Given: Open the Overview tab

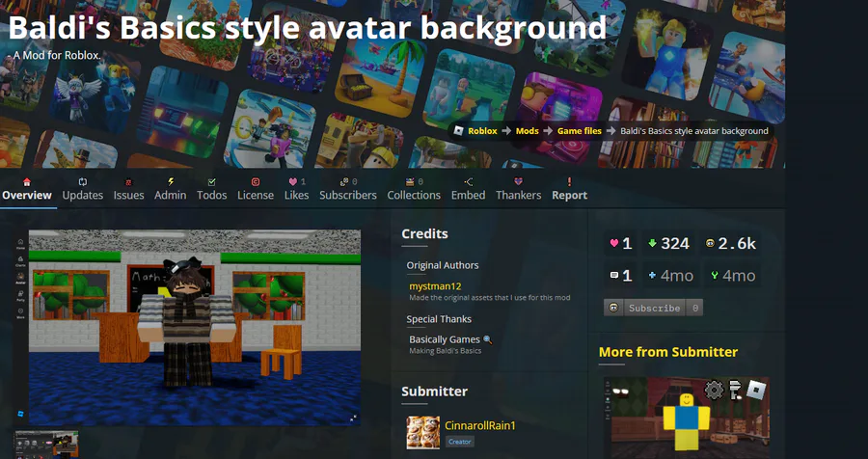Looking at the screenshot, I should pyautogui.click(x=27, y=189).
